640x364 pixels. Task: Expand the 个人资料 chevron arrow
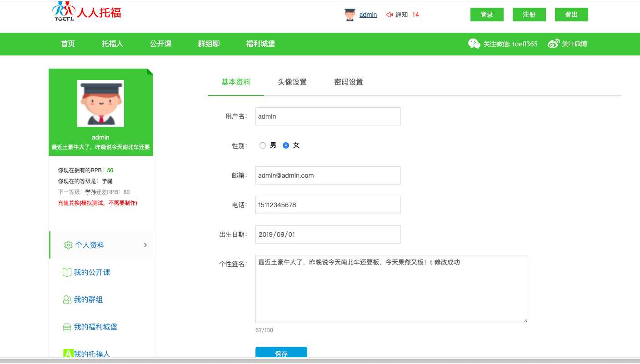pos(145,245)
